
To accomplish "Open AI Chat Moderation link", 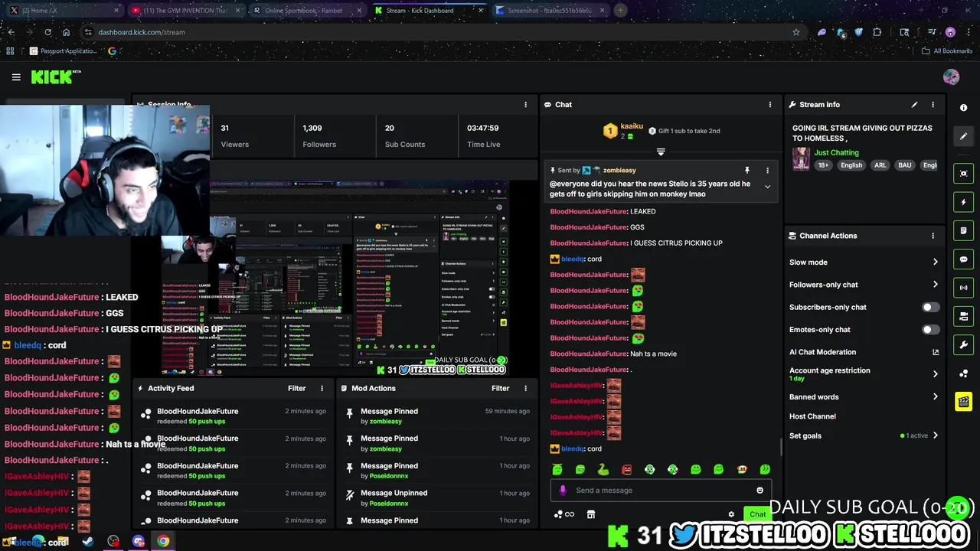I will point(864,352).
